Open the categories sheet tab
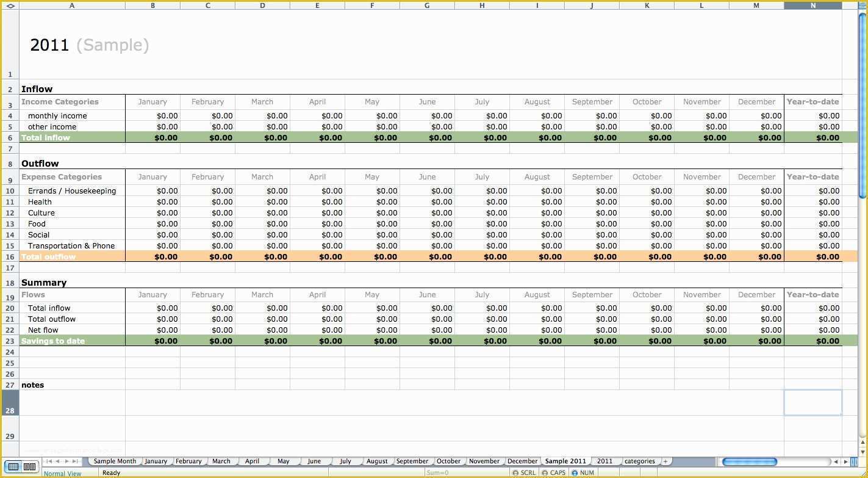This screenshot has width=868, height=478. [640, 462]
